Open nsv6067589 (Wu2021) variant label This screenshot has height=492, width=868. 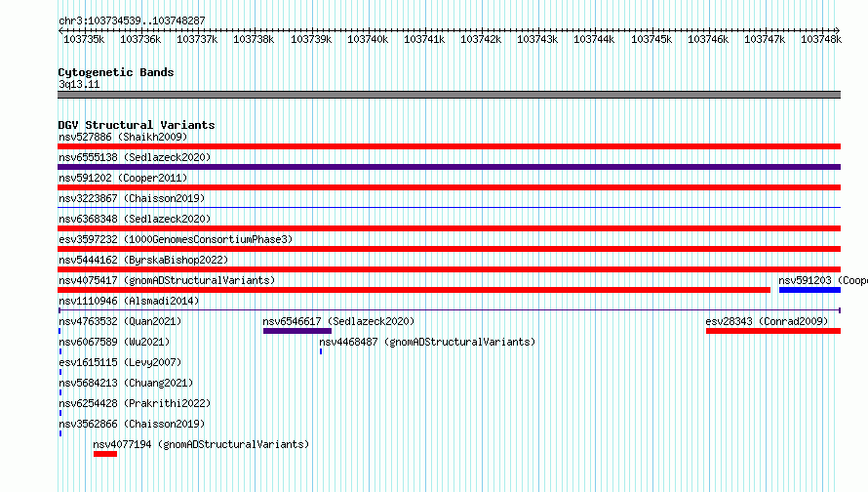pyautogui.click(x=114, y=342)
